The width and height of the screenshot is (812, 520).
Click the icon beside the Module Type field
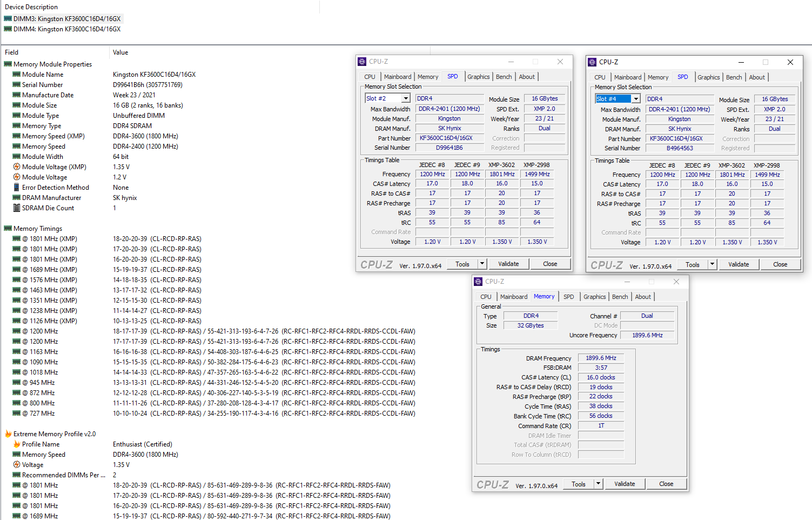click(16, 115)
